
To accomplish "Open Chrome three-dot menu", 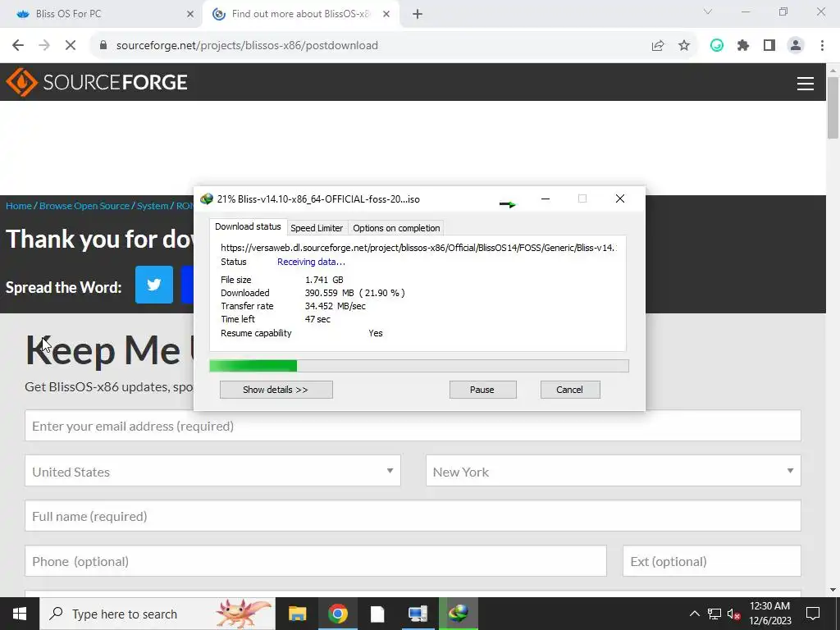I will pyautogui.click(x=822, y=45).
